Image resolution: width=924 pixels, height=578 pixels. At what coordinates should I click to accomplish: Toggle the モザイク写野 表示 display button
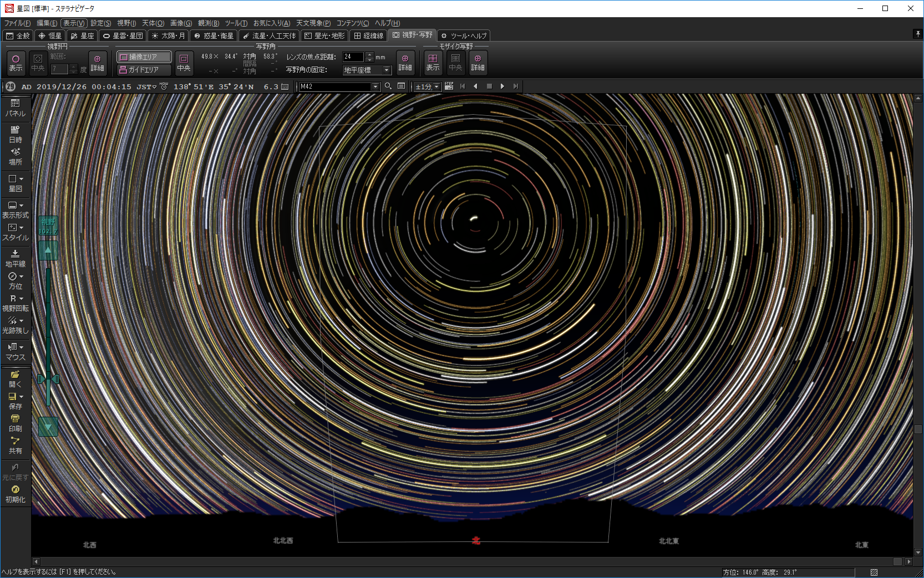[x=433, y=63]
